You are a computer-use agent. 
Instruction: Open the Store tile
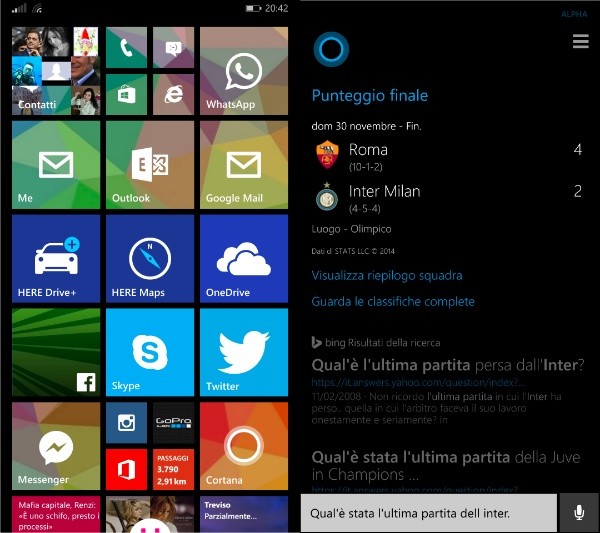126,95
